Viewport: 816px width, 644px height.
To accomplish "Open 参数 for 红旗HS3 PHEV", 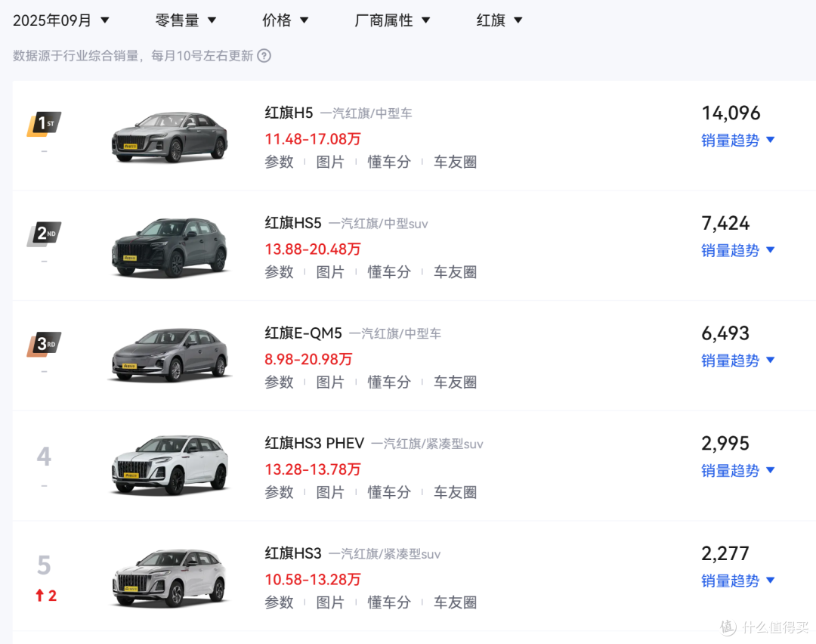I will (x=279, y=493).
